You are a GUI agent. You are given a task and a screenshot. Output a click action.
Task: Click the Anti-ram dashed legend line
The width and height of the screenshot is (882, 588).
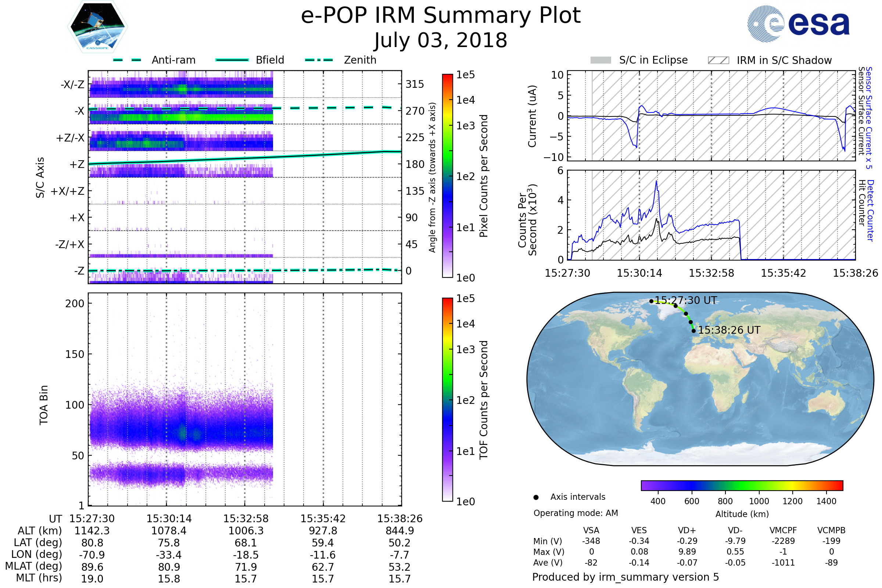(128, 60)
